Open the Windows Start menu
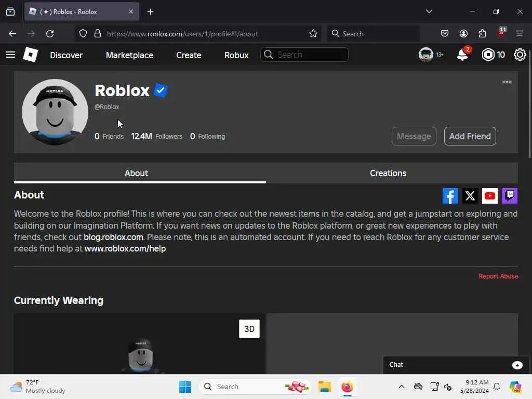 pos(185,387)
